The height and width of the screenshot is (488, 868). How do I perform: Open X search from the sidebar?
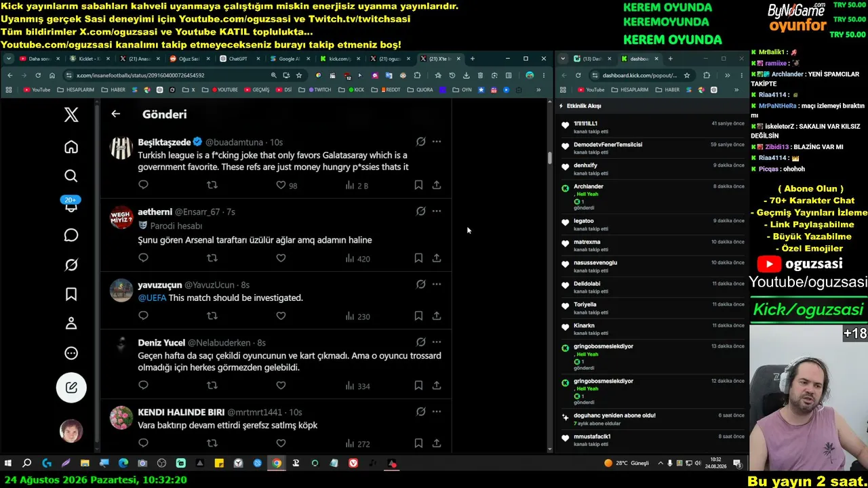(x=71, y=176)
